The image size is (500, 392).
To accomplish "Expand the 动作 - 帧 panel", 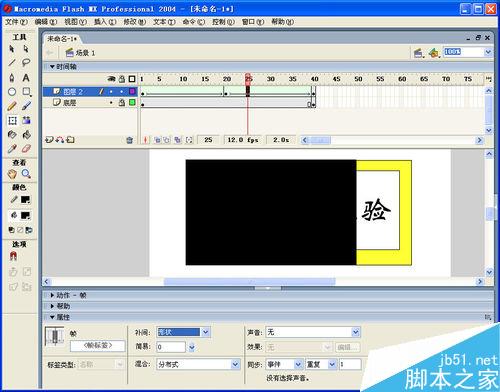I will tap(52, 295).
